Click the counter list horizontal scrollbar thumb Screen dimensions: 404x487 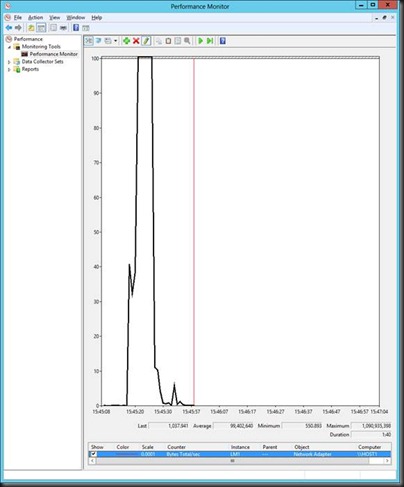click(x=232, y=461)
